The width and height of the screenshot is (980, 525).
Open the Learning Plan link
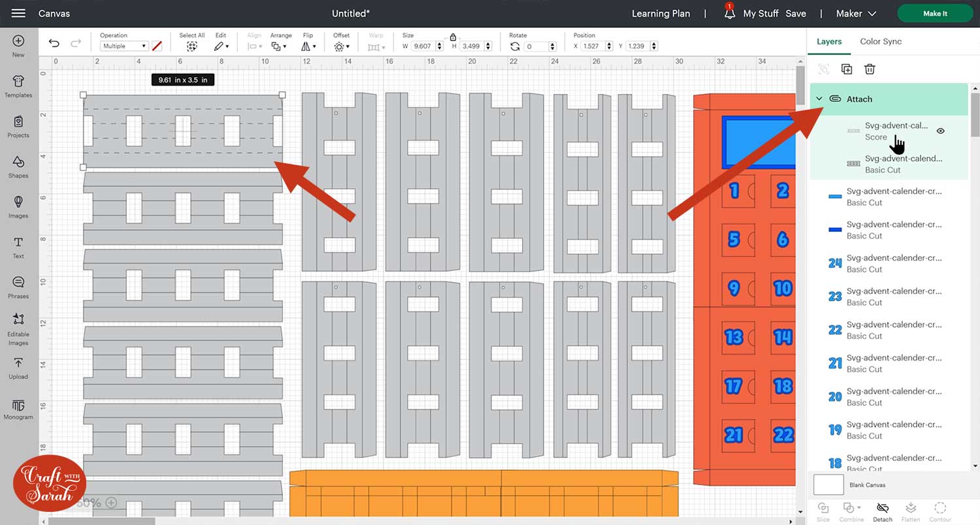tap(661, 13)
